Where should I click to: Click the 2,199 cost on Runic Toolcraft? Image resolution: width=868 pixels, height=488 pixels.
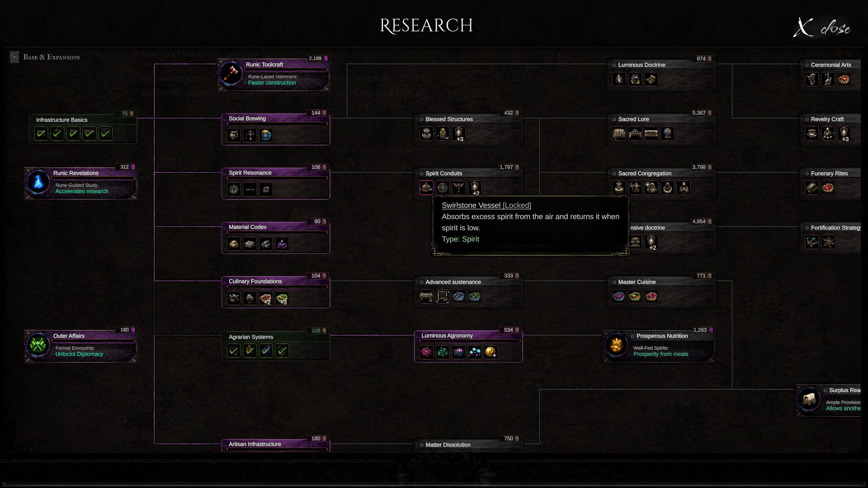315,58
